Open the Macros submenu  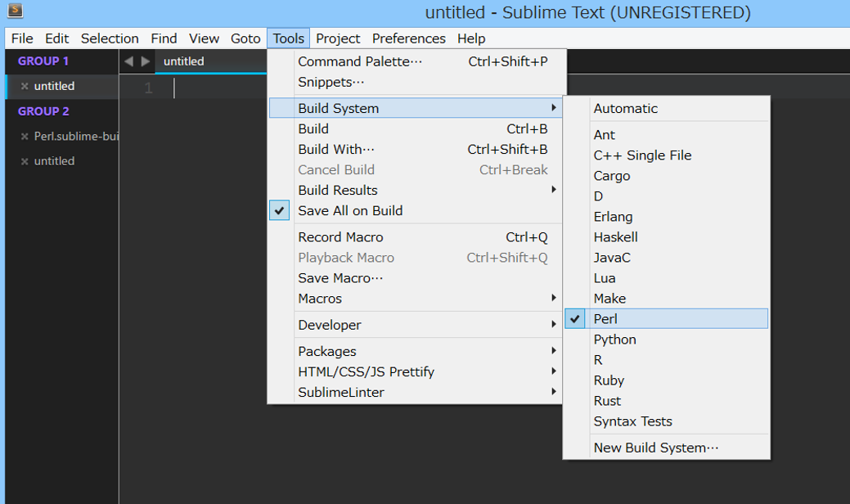(x=416, y=299)
